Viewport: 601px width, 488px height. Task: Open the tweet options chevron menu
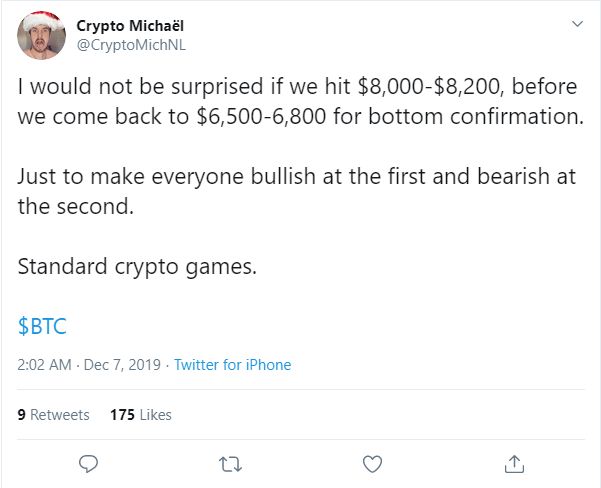click(x=576, y=23)
